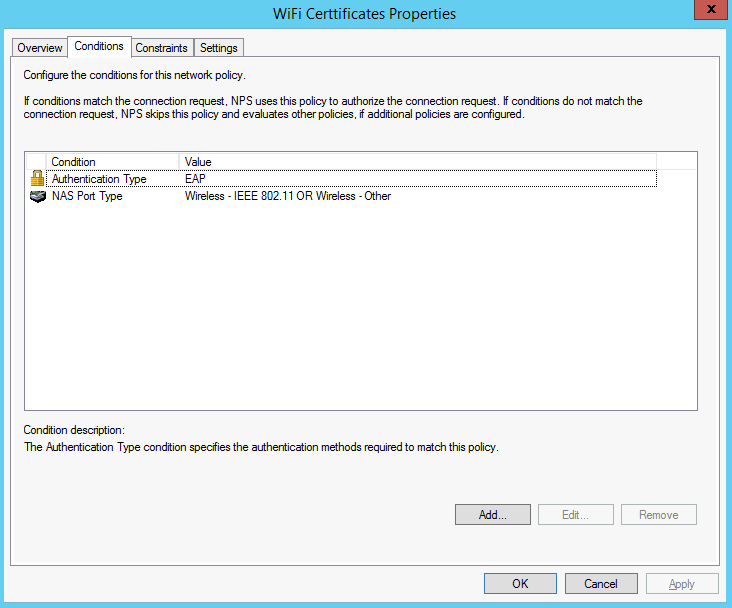
Task: Click the Add... button
Action: [493, 515]
